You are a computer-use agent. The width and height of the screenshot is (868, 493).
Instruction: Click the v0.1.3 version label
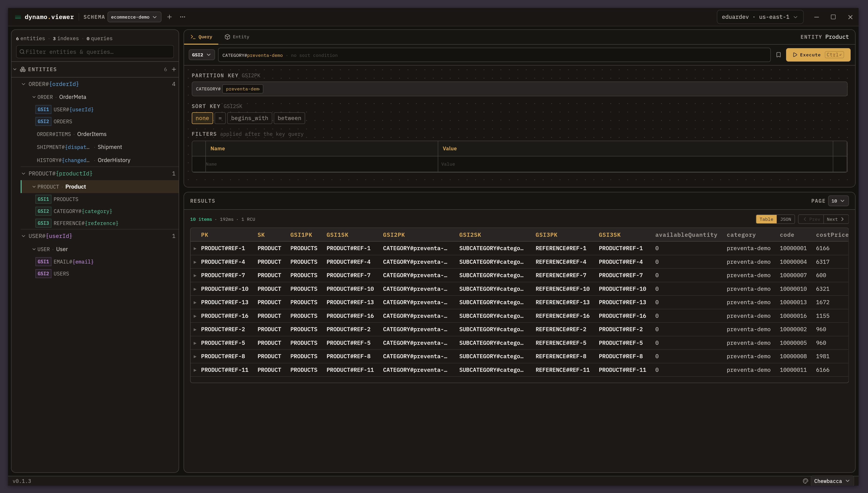[x=22, y=481]
